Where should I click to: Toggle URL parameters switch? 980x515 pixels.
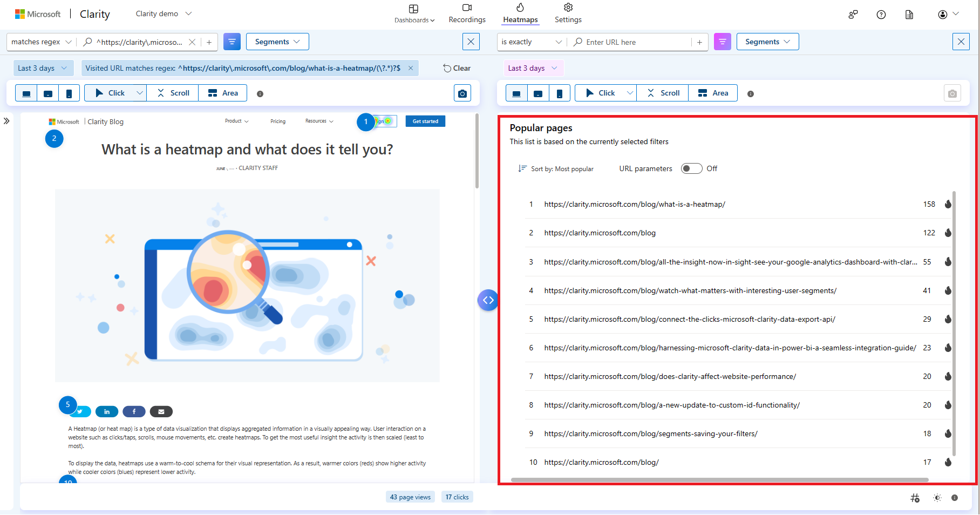(691, 168)
